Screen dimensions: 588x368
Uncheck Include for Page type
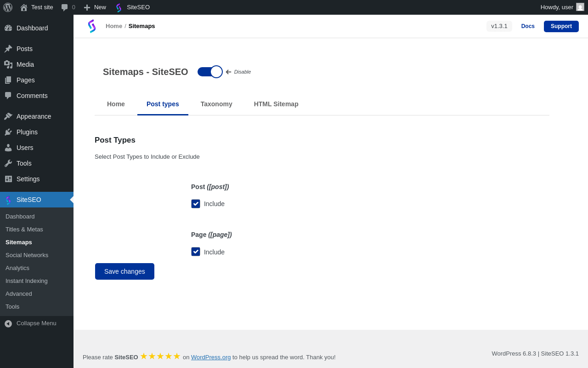pyautogui.click(x=196, y=252)
